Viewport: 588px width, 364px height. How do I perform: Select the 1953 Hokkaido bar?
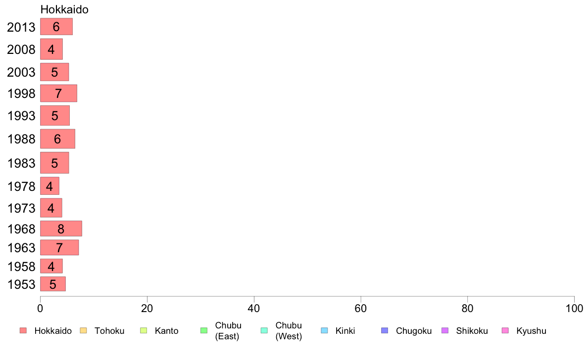click(x=53, y=284)
